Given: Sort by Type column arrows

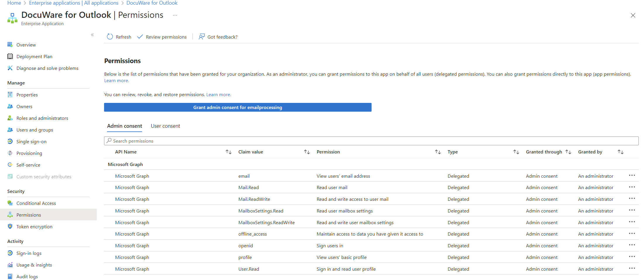Looking at the screenshot, I should (516, 152).
